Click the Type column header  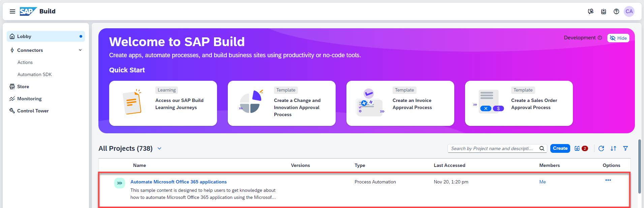coord(360,165)
